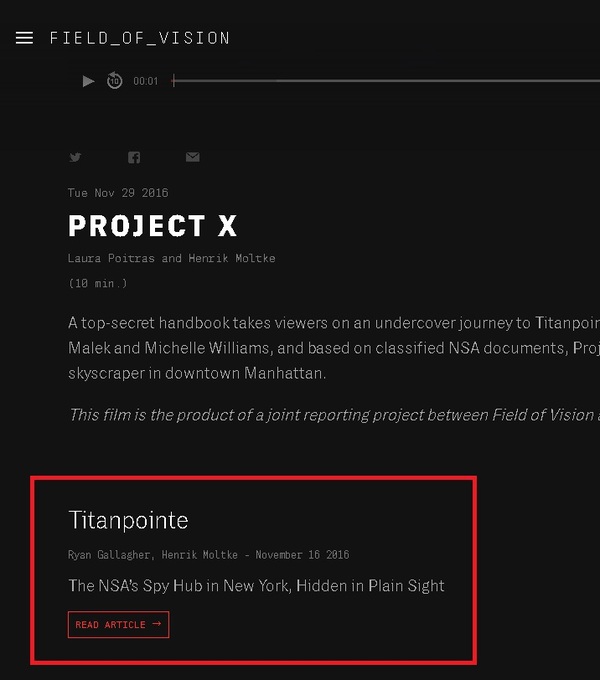Click the Tue Nov 29 2016 date

(x=118, y=193)
